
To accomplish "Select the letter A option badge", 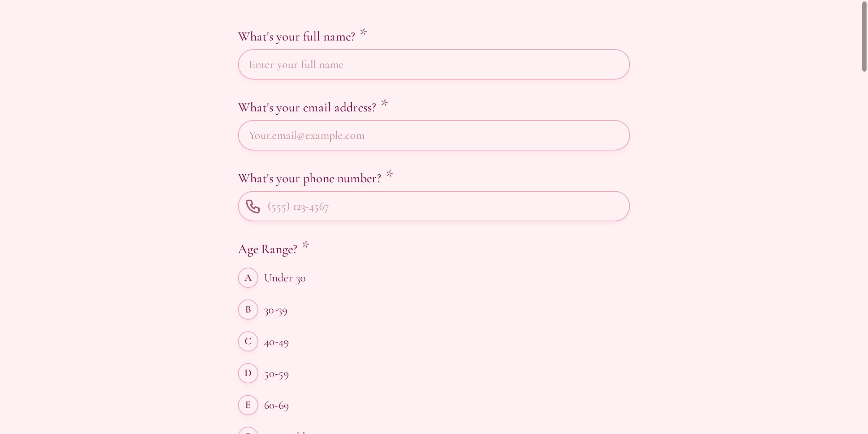I will coord(248,278).
